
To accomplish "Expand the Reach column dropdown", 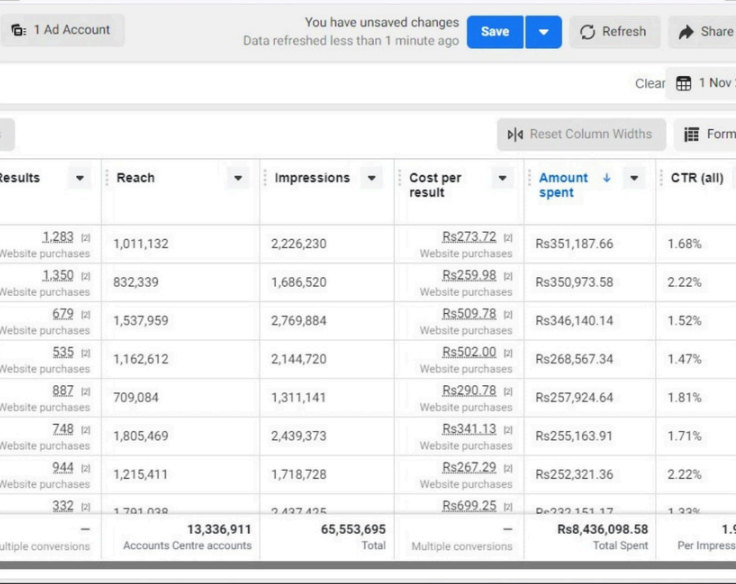I will [x=238, y=178].
